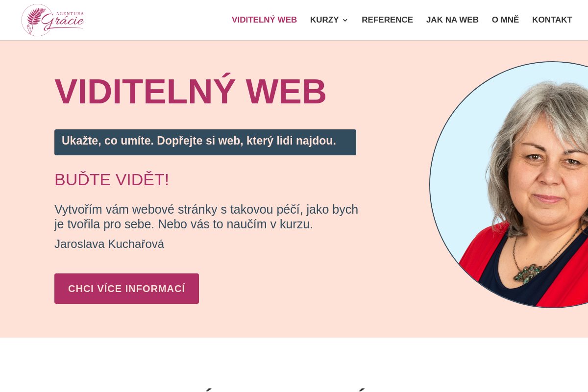The height and width of the screenshot is (392, 588).
Task: Click the 'Grácie' script text in logo
Action: (63, 22)
